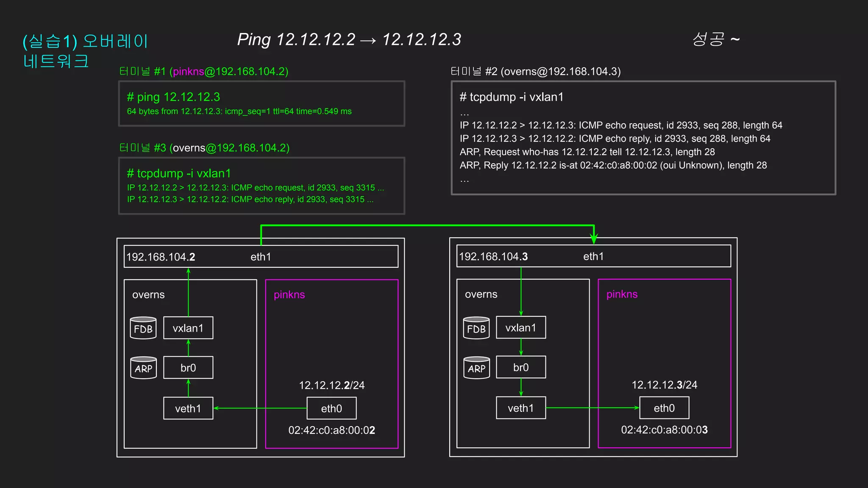Screen dimensions: 868x488
Task: Click the green arrowhead entering right eth1
Action: 594,238
